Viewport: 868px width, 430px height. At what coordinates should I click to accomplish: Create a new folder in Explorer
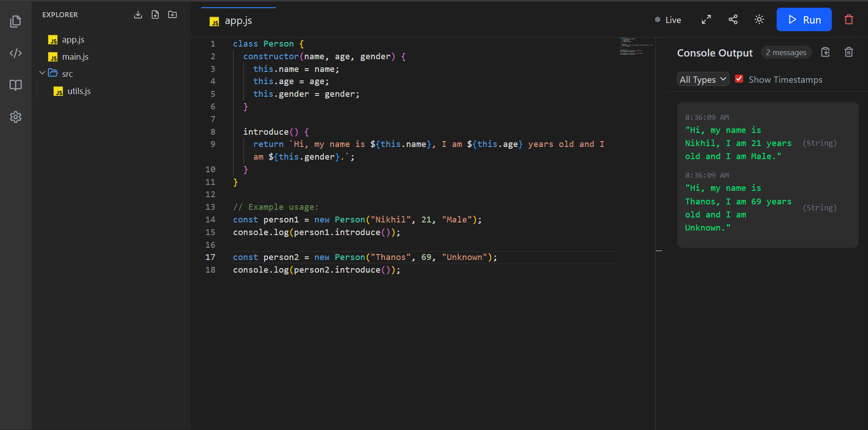172,14
